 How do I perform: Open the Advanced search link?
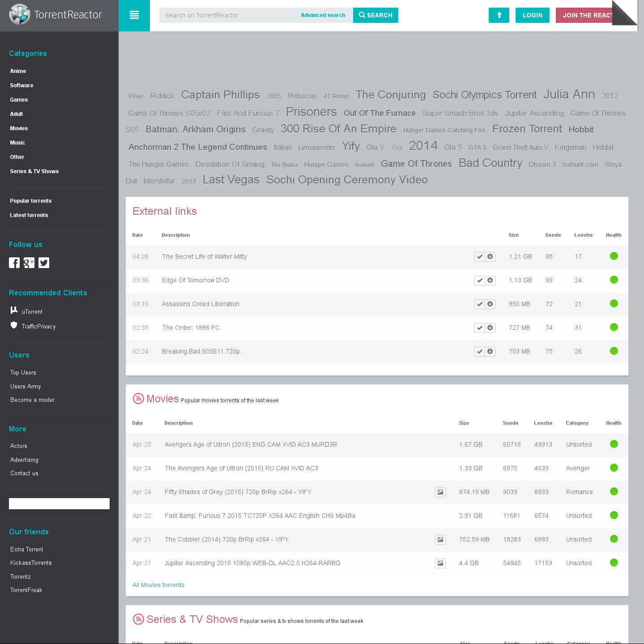323,15
